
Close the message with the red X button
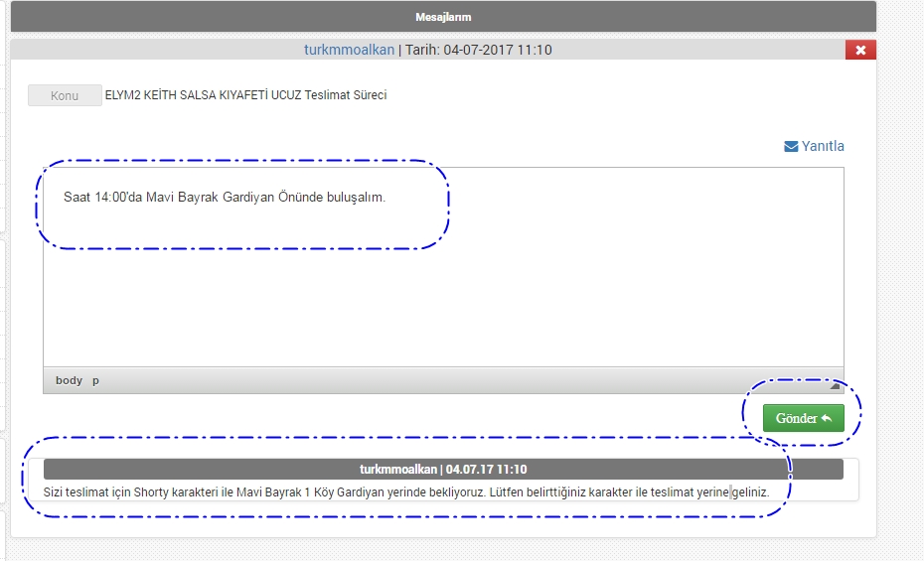[860, 50]
